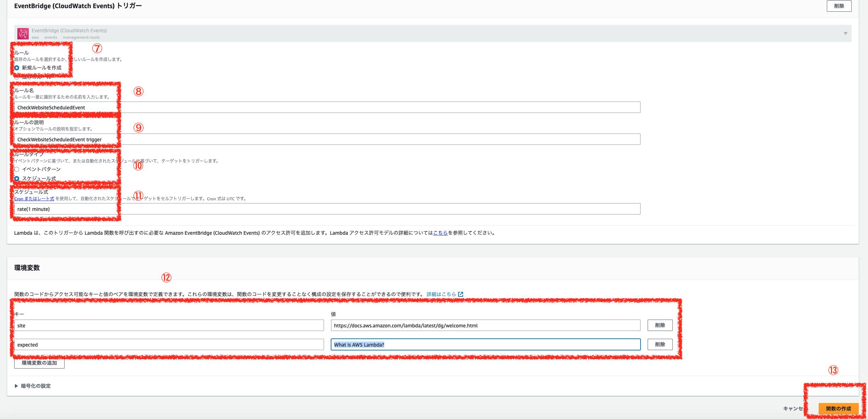Expand the EventBridge trigger dropdown arrow
This screenshot has width=868, height=419.
(846, 33)
